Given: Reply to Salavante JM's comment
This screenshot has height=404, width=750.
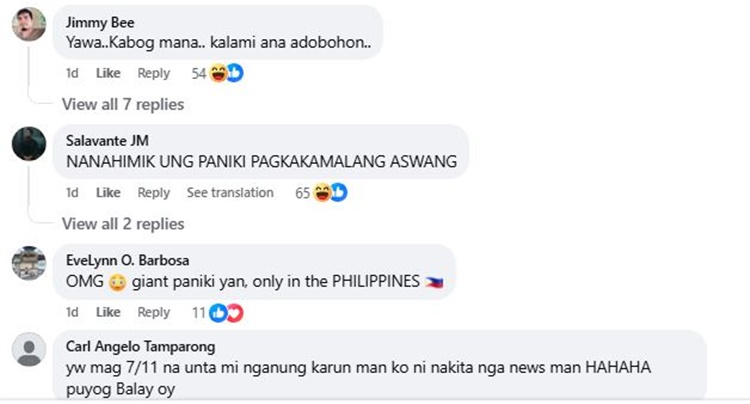Looking at the screenshot, I should click(x=154, y=193).
